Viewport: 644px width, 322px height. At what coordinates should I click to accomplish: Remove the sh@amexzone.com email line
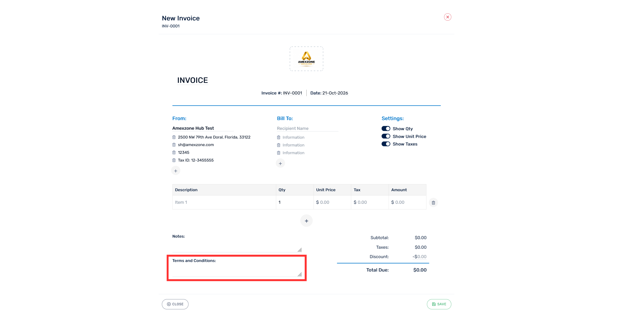[174, 145]
